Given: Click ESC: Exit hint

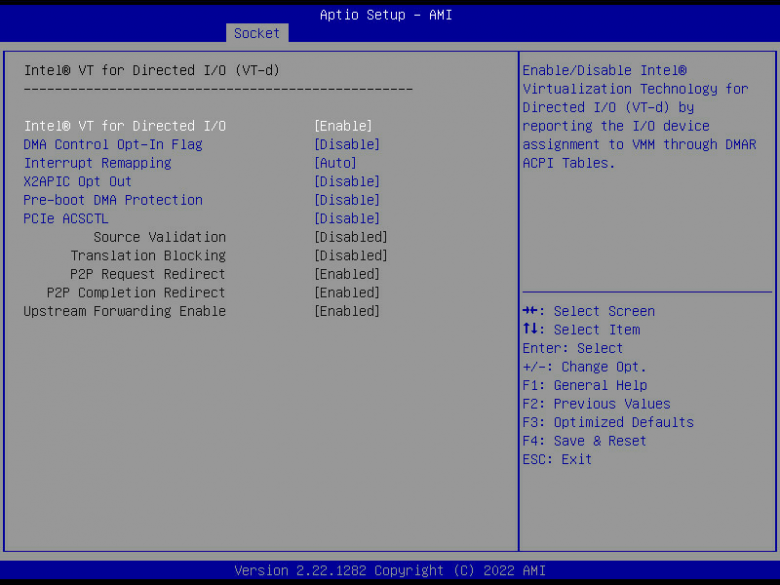Looking at the screenshot, I should 557,460.
